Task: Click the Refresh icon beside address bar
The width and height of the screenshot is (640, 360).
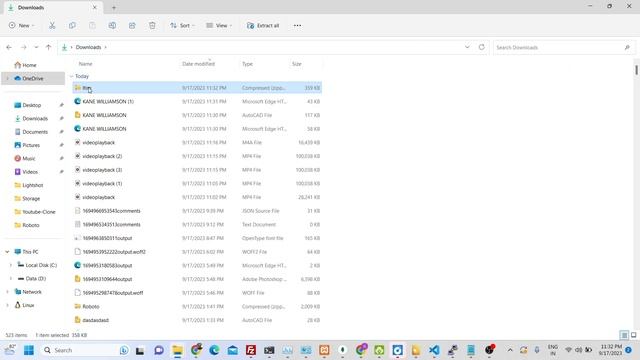Action: pos(482,47)
